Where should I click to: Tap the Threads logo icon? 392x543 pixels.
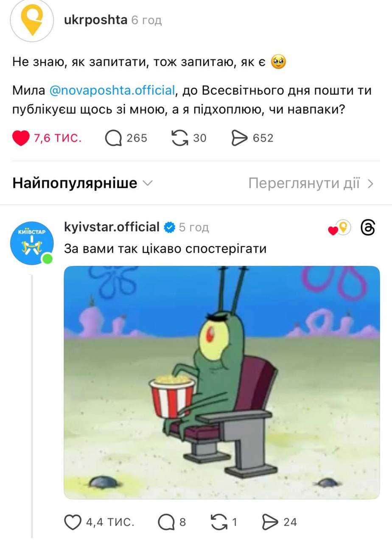click(367, 228)
